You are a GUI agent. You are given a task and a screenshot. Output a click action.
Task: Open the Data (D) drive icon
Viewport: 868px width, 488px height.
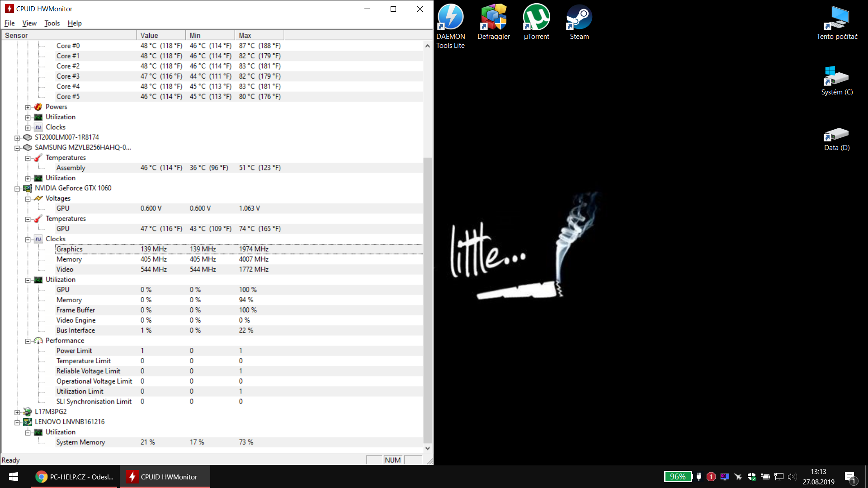[x=836, y=135]
